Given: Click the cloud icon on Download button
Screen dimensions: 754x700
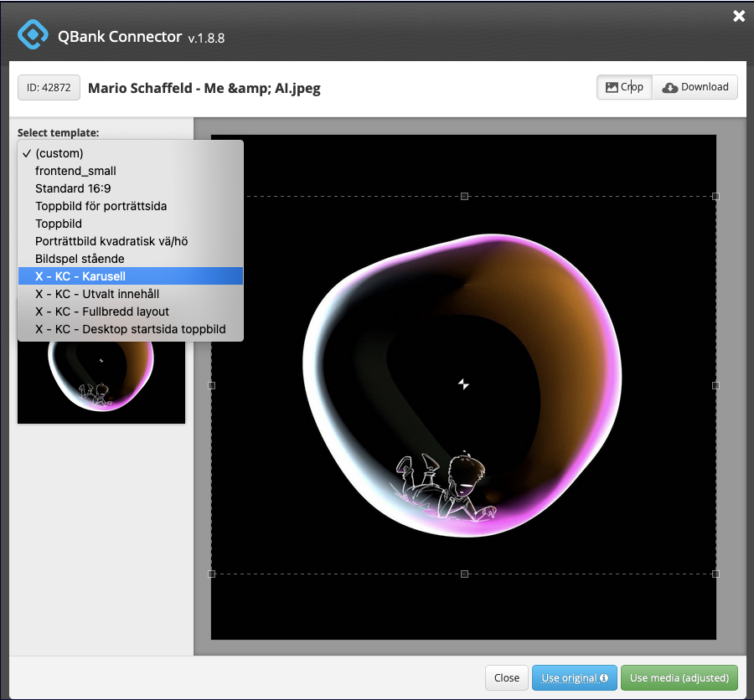Looking at the screenshot, I should (670, 87).
